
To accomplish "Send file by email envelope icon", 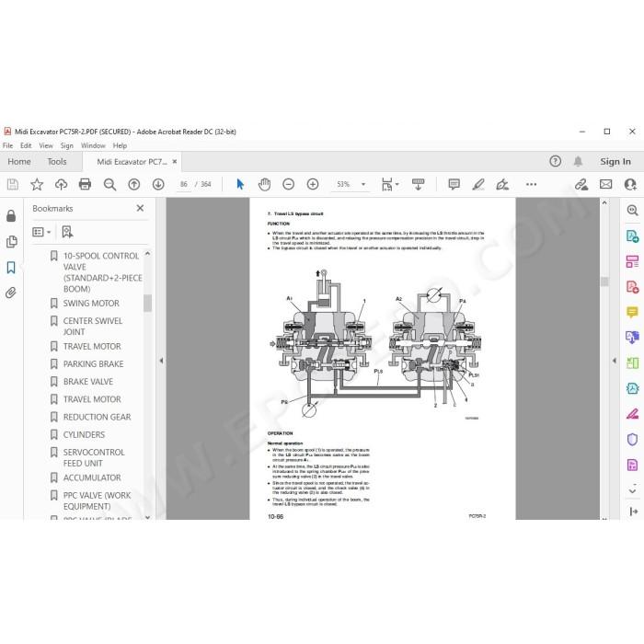I will [x=605, y=184].
